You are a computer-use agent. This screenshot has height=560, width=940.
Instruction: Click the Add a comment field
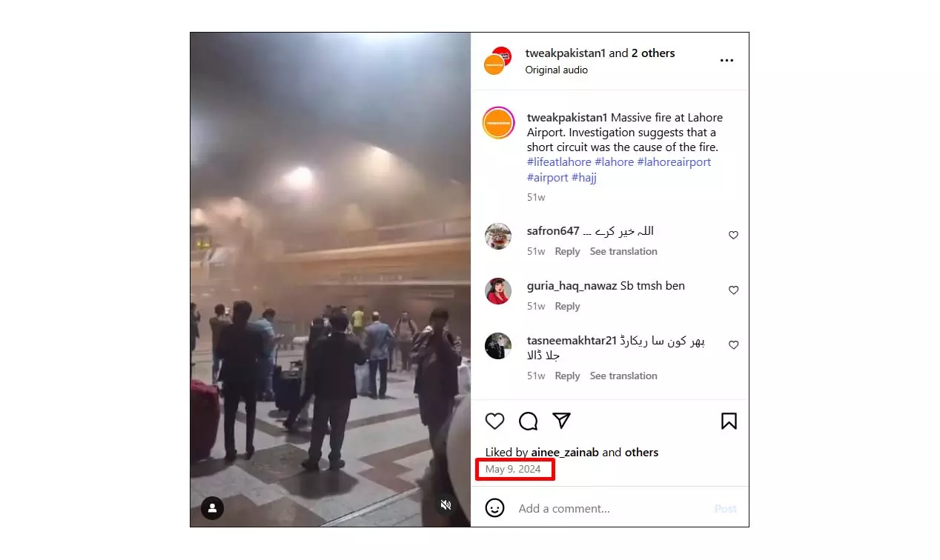[x=612, y=508]
